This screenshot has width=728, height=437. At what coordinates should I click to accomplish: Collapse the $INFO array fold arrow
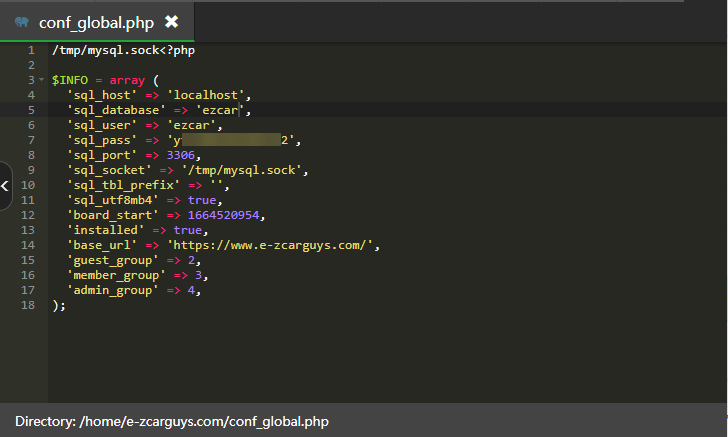click(41, 80)
